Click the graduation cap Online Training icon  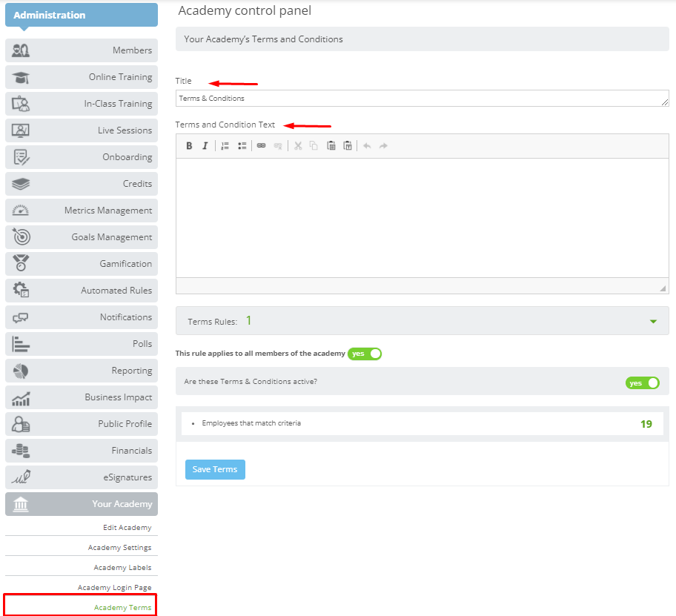[21, 78]
